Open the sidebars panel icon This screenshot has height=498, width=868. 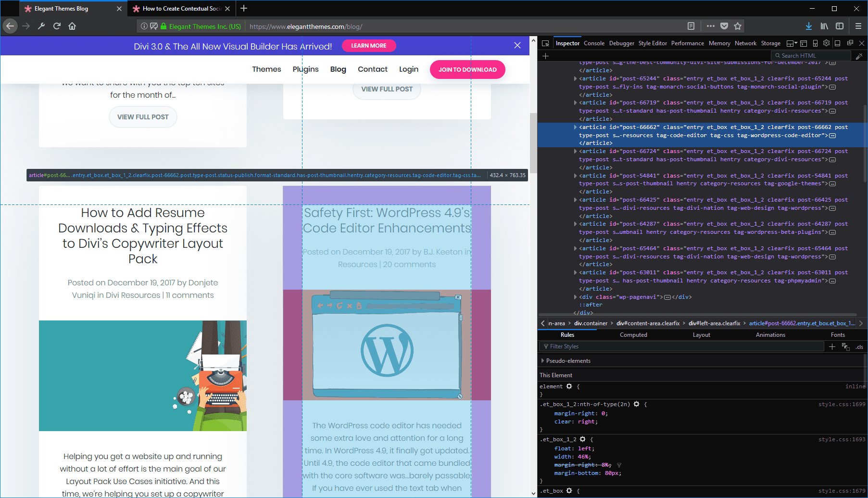[x=840, y=26]
